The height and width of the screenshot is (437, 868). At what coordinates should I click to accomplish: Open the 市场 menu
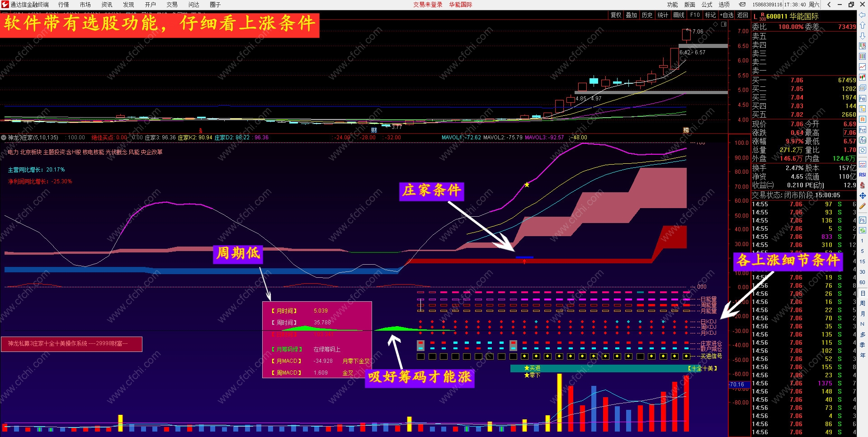pyautogui.click(x=85, y=5)
